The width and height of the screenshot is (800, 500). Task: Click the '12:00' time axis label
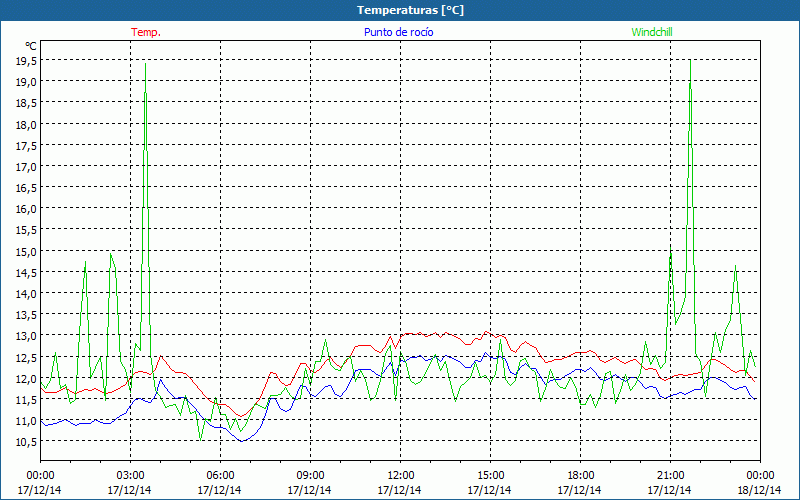click(401, 476)
